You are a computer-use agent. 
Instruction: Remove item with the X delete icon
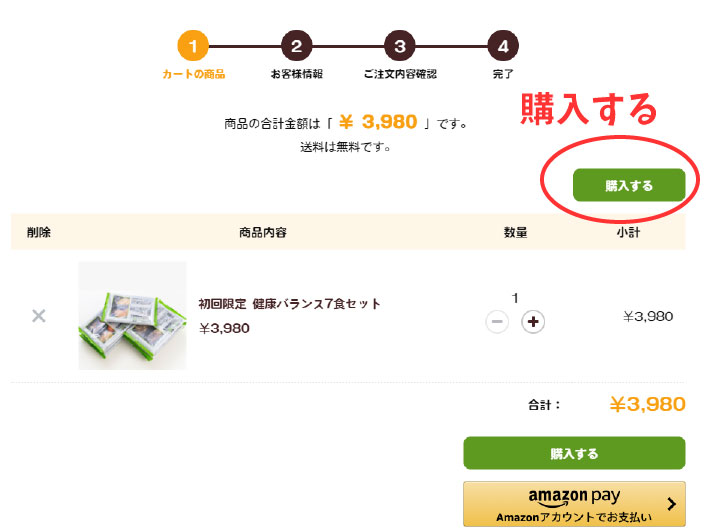click(x=39, y=316)
